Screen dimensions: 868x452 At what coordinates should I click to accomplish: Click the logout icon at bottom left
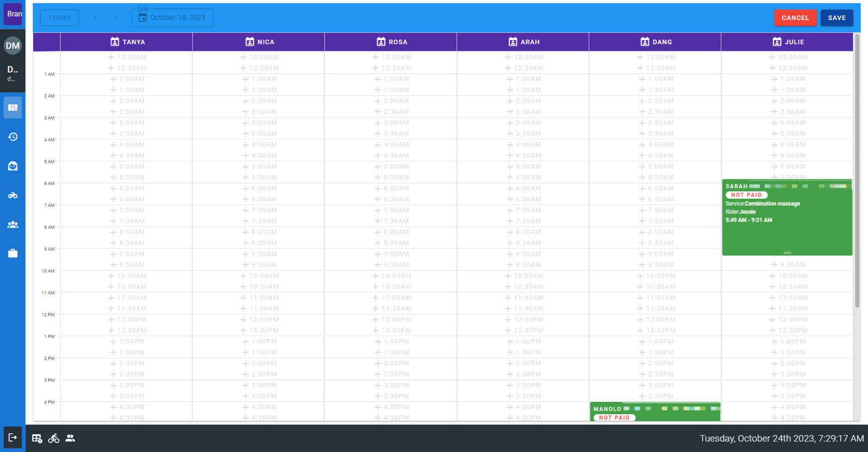click(13, 437)
